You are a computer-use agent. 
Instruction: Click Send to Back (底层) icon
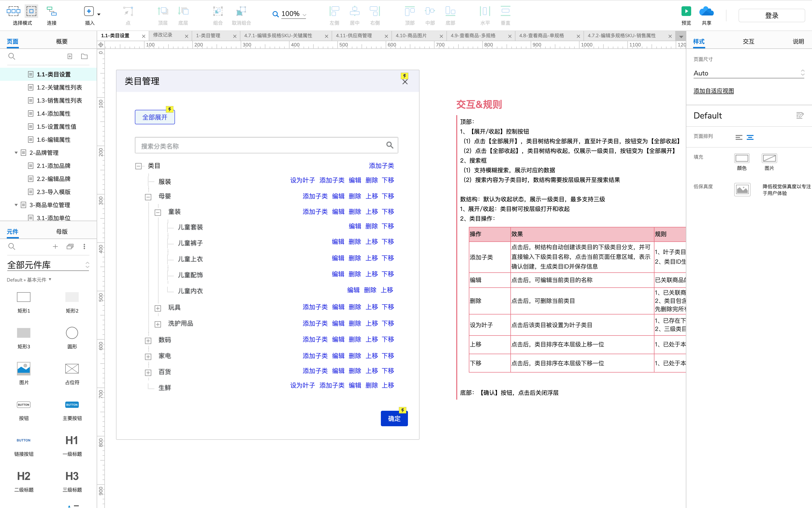(x=183, y=11)
